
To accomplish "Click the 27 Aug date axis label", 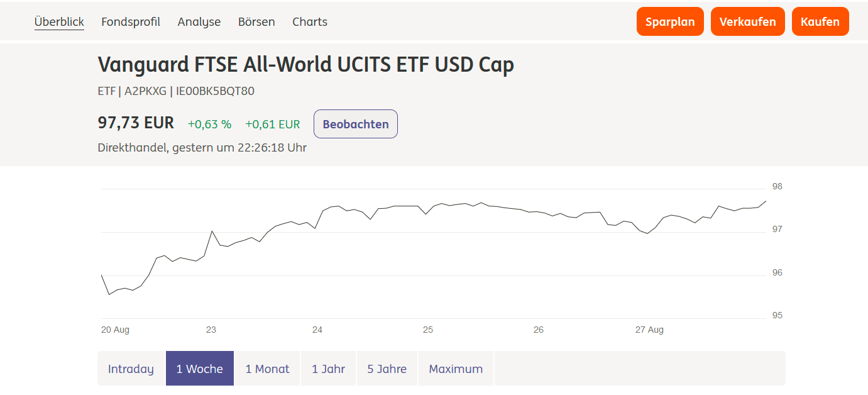I will (x=649, y=330).
